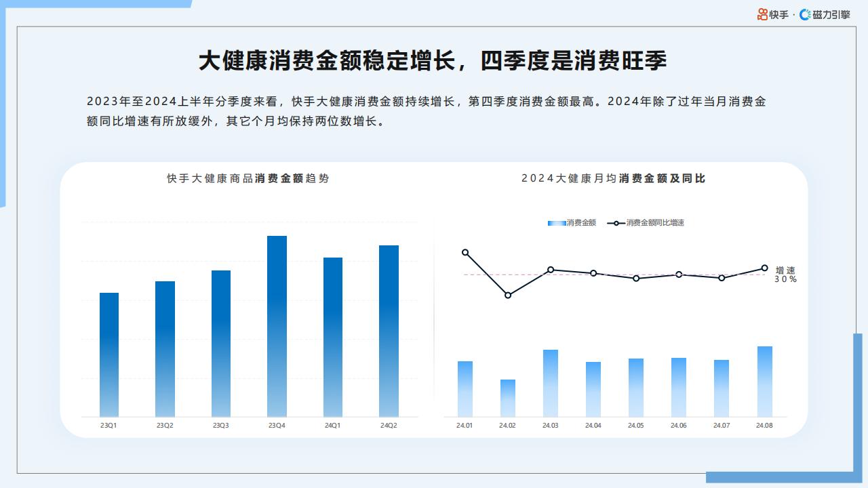
Task: Click the 23Q2 bar in quarterly chart
Action: [x=165, y=349]
